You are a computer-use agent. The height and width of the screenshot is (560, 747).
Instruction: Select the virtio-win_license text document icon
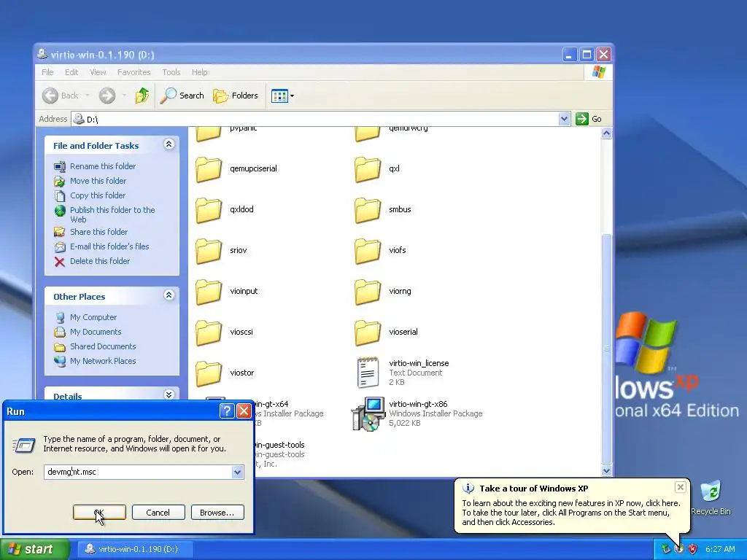pyautogui.click(x=368, y=373)
